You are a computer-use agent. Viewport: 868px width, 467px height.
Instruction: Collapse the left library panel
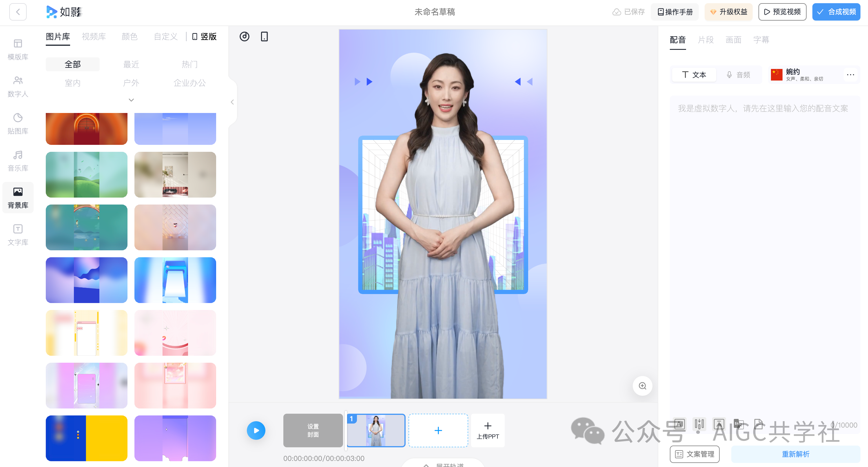232,102
